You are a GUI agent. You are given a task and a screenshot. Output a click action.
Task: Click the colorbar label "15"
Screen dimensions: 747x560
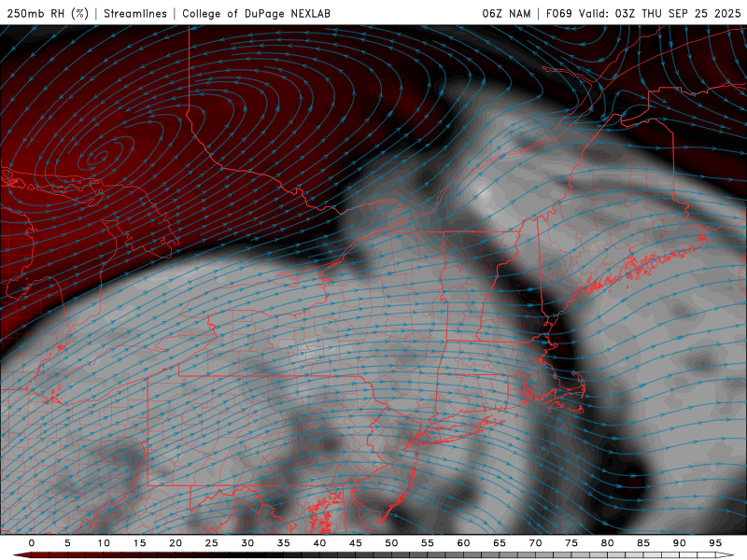point(139,543)
